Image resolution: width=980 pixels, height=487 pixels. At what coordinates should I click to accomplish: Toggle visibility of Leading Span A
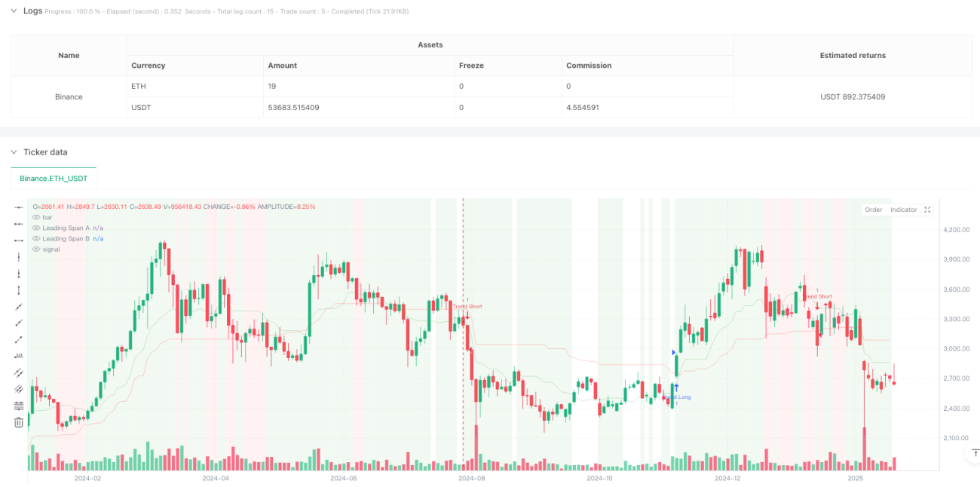coord(35,228)
